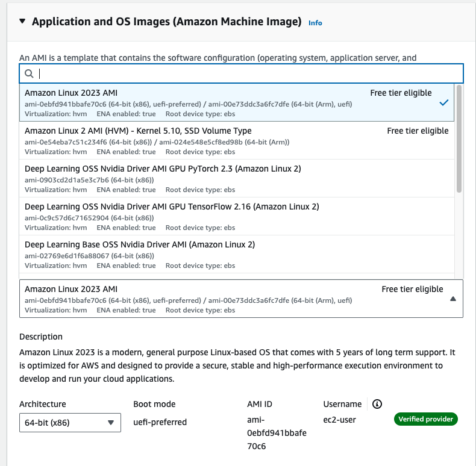Click ami-0903cd2d1a5e3c7b6 ID text
The image size is (476, 466).
66,180
